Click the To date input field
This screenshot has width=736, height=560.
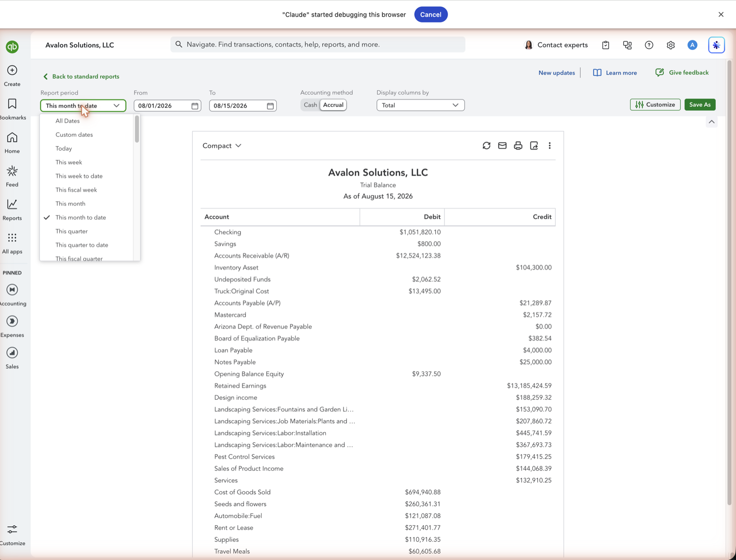pos(243,106)
